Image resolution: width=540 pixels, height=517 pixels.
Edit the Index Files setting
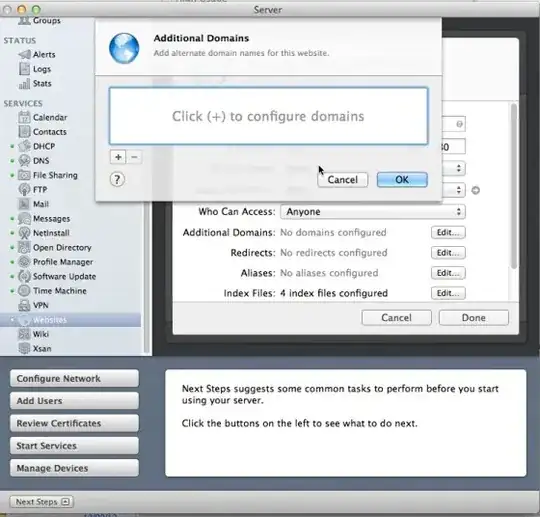448,293
